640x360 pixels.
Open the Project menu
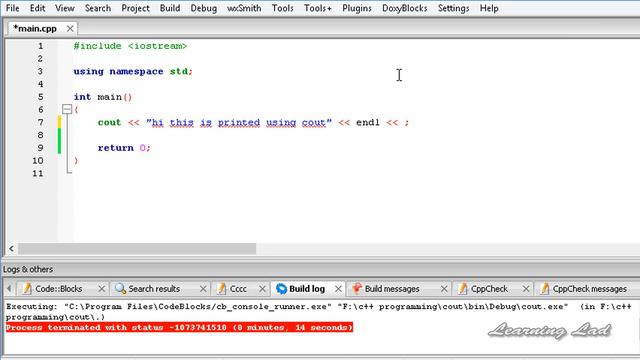[x=135, y=8]
